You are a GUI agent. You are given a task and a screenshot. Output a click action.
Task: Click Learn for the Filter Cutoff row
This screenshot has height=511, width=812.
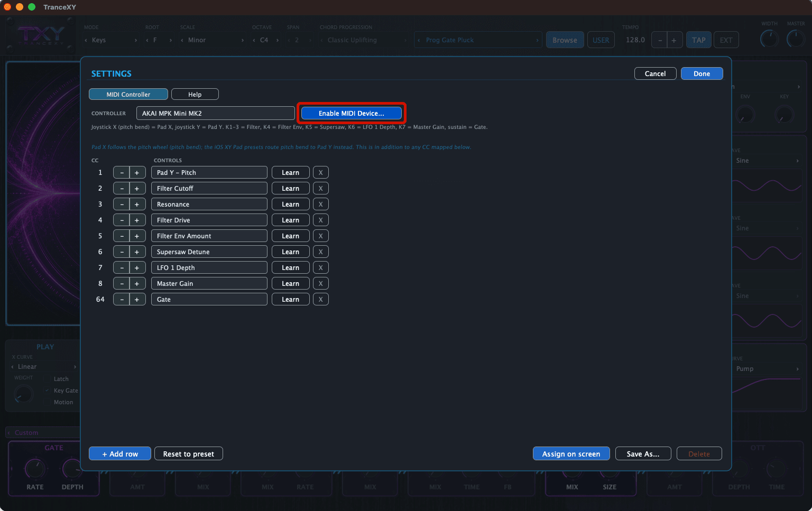[291, 188]
